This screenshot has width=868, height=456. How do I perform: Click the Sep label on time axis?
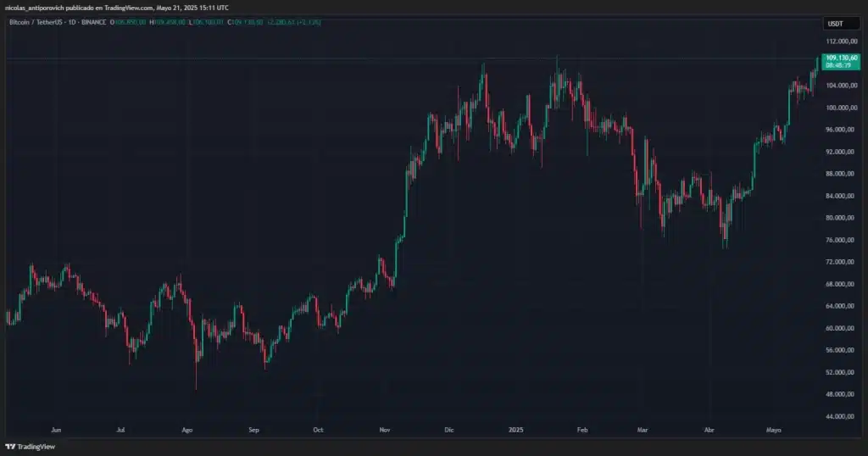(x=253, y=430)
